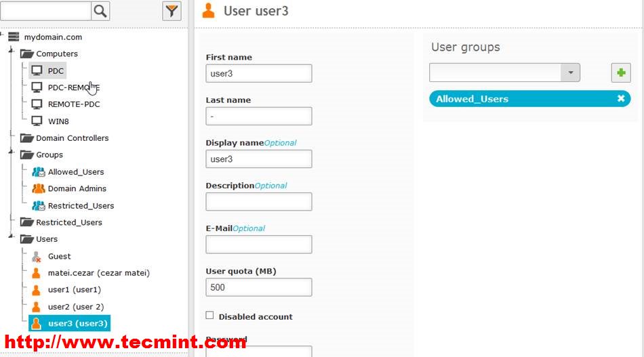Screen dimensions: 644x357
Task: Open the filter funnel icon
Action: click(x=172, y=10)
